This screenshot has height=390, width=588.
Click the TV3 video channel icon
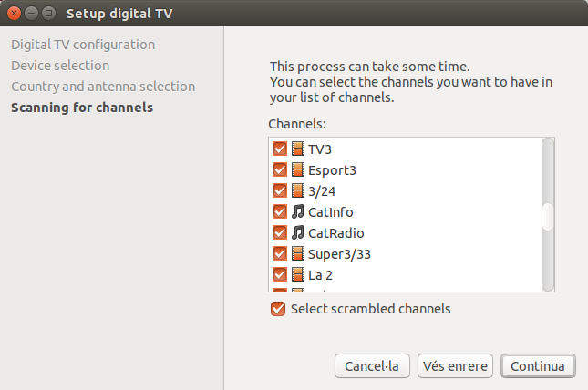(x=297, y=149)
